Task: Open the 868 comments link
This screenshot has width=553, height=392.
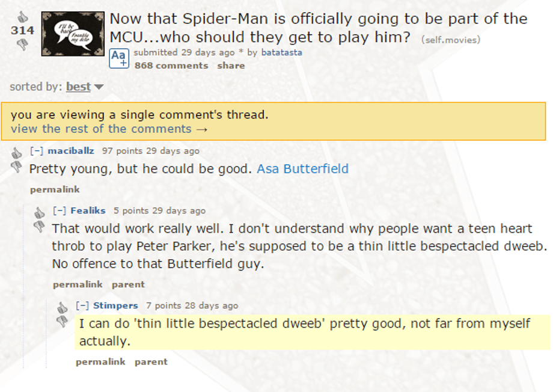Action: click(x=171, y=66)
